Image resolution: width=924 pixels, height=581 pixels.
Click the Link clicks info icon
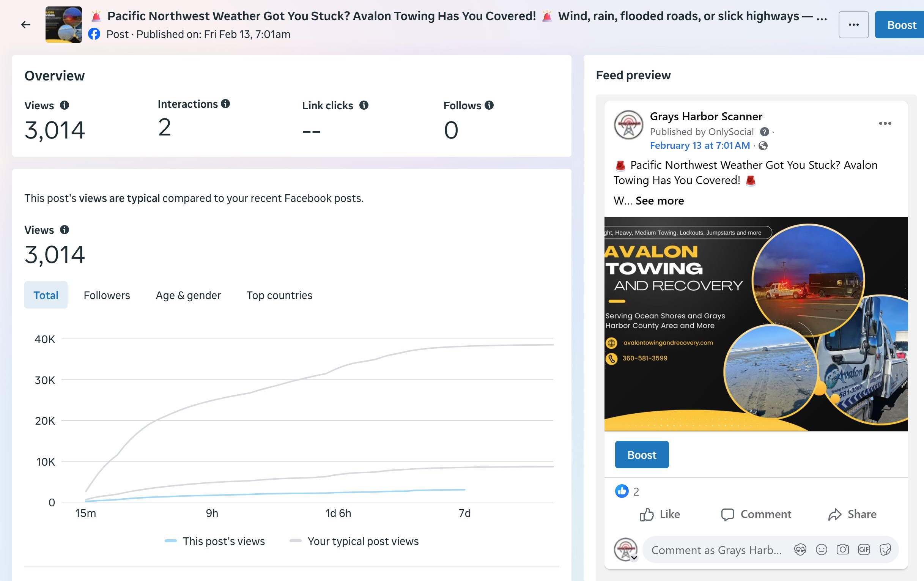(x=364, y=105)
